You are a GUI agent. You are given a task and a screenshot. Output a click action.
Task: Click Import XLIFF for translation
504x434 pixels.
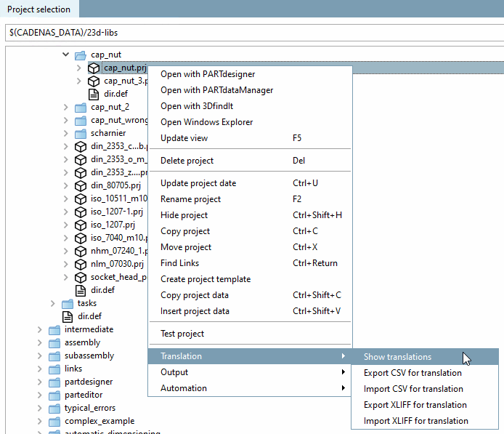(415, 421)
